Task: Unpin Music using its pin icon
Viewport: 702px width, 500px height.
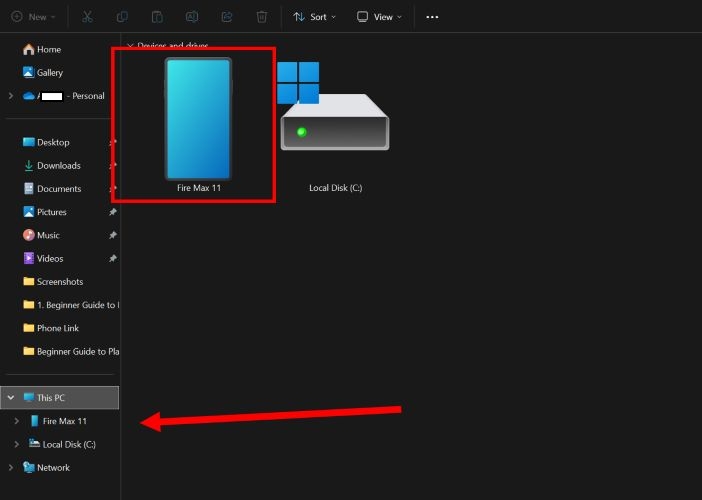Action: coord(113,235)
